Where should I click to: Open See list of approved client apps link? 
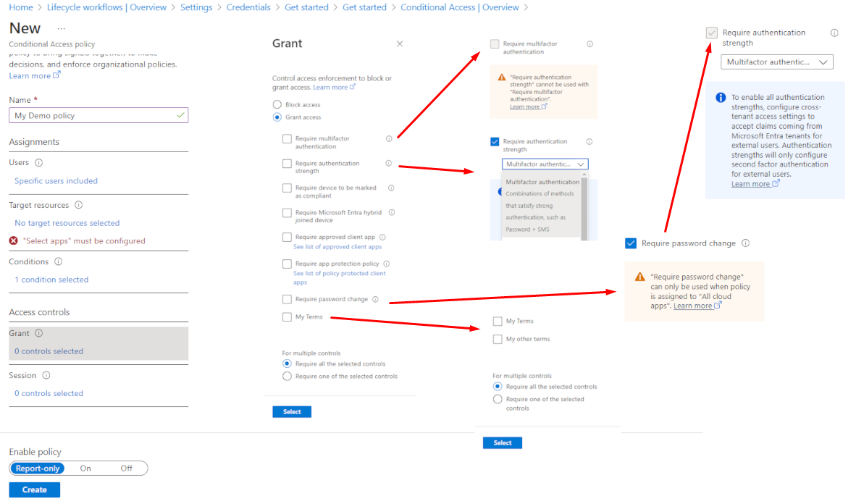(x=337, y=247)
